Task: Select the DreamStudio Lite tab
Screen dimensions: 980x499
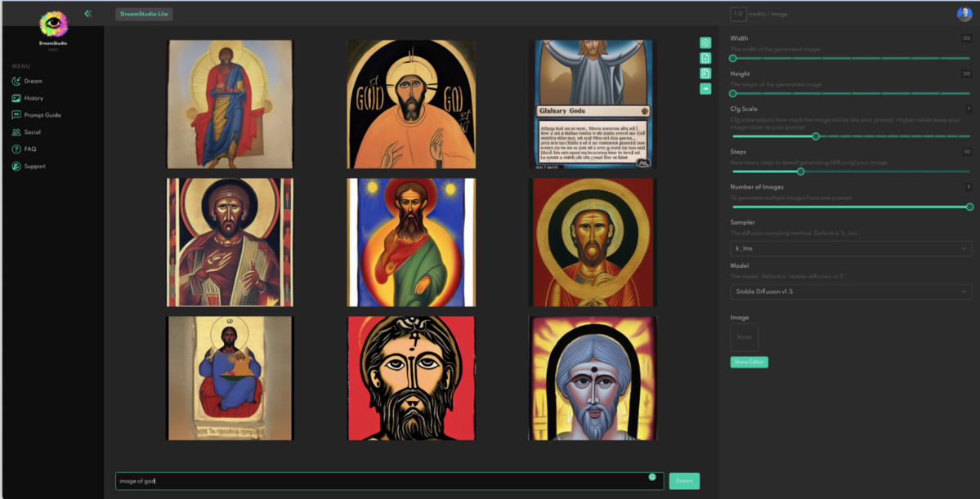Action: tap(143, 14)
